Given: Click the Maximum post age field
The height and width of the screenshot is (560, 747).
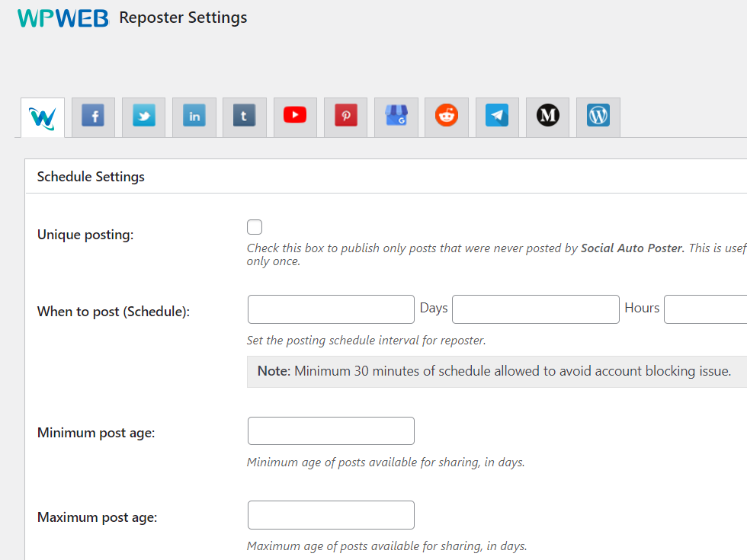Looking at the screenshot, I should tap(331, 515).
